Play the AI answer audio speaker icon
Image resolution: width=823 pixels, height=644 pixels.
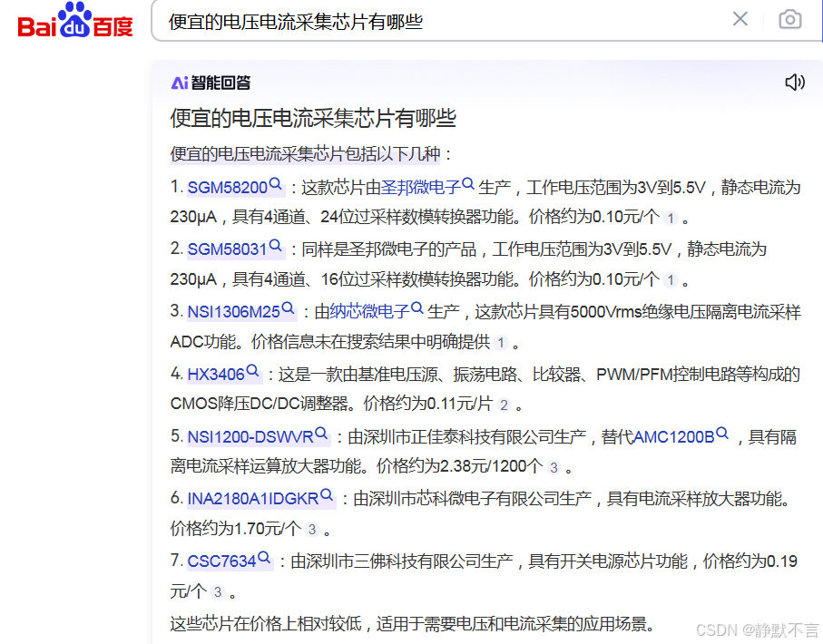click(x=795, y=83)
